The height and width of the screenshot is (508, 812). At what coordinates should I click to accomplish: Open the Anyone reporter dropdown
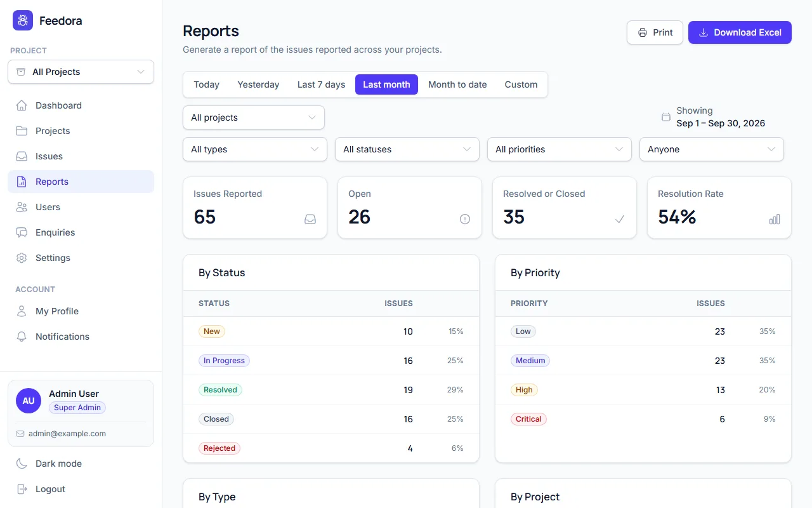[x=712, y=149]
